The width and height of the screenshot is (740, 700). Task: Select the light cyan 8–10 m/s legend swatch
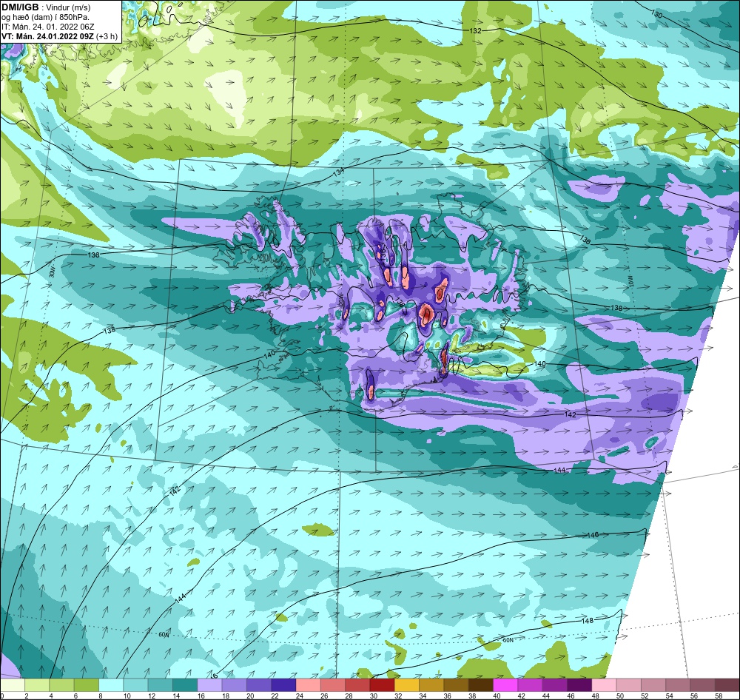(111, 684)
